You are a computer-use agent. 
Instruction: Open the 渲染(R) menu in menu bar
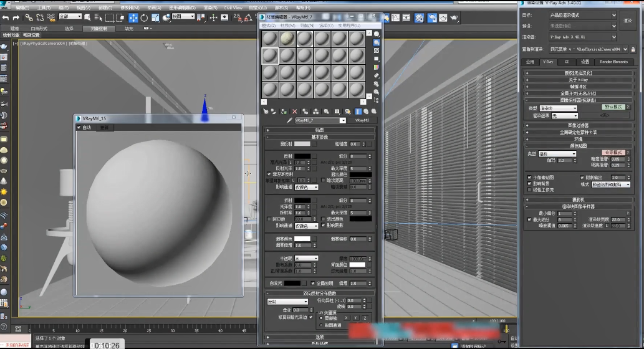point(210,8)
